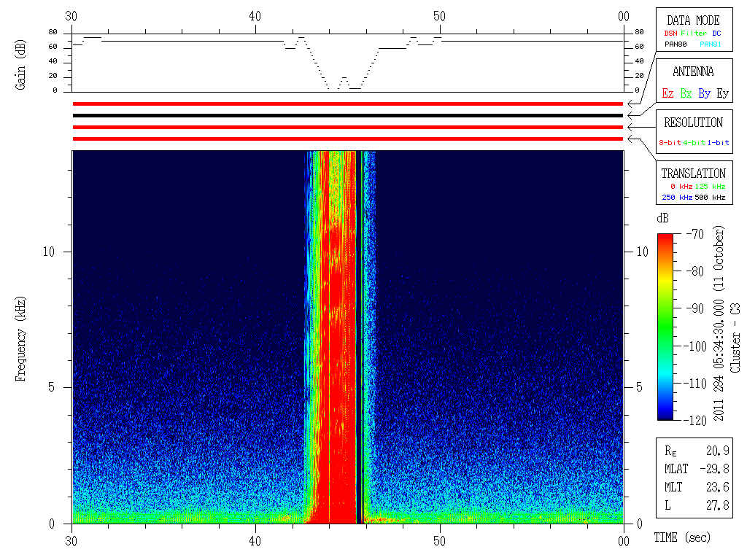Click the 10 tick on left frequency axis
The width and height of the screenshot is (747, 560).
[49, 252]
